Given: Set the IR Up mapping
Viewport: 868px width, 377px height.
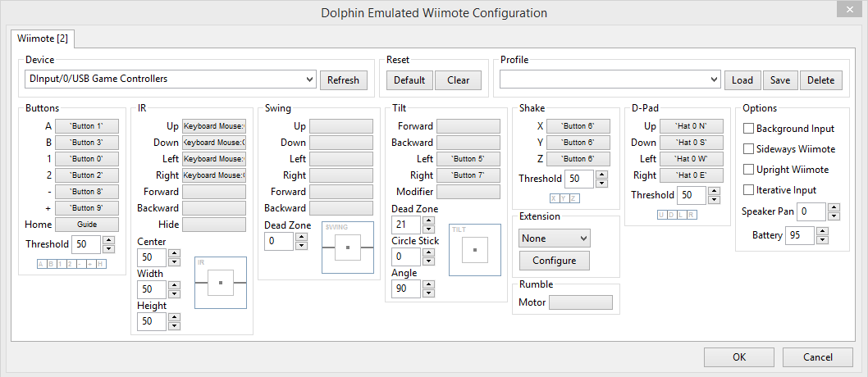Looking at the screenshot, I should click(214, 126).
